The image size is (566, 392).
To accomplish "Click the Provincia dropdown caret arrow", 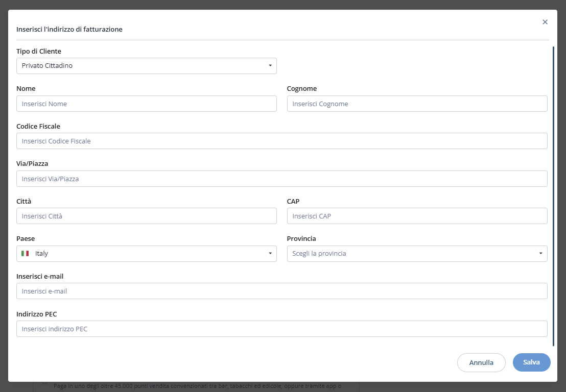I will point(541,254).
